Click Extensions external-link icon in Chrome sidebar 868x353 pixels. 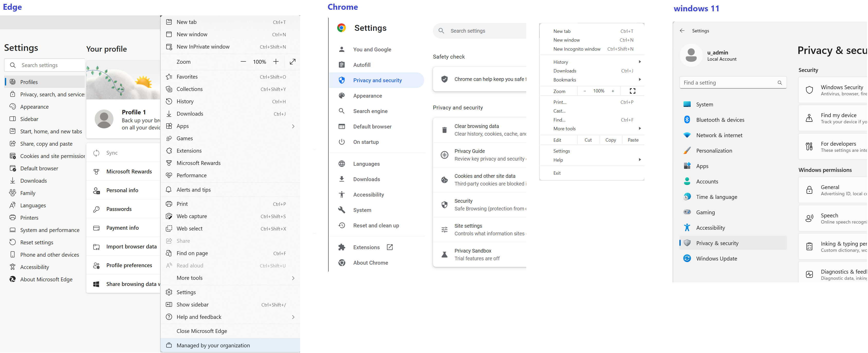coord(390,247)
